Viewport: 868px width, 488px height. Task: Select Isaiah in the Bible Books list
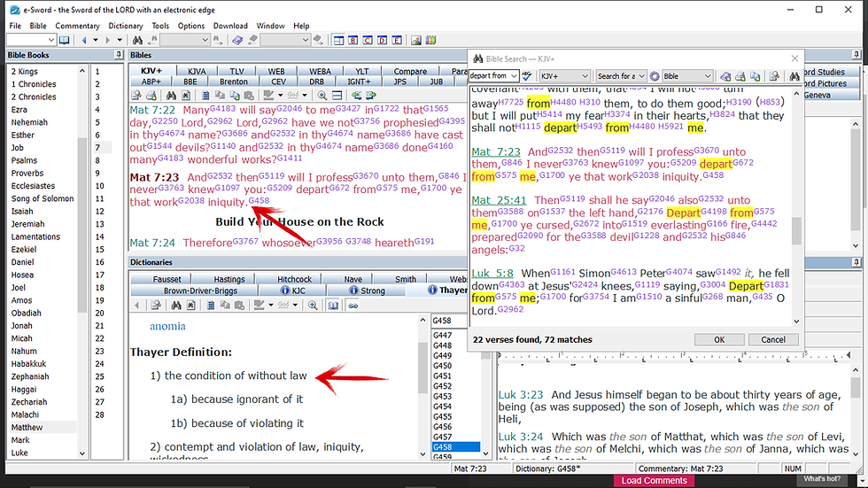point(22,212)
